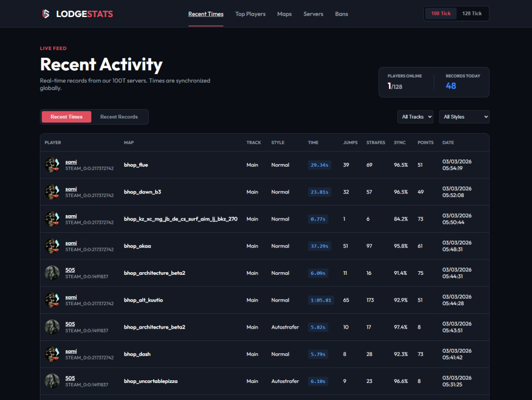Open the All Styles dropdown
532x400 pixels.
tap(464, 117)
